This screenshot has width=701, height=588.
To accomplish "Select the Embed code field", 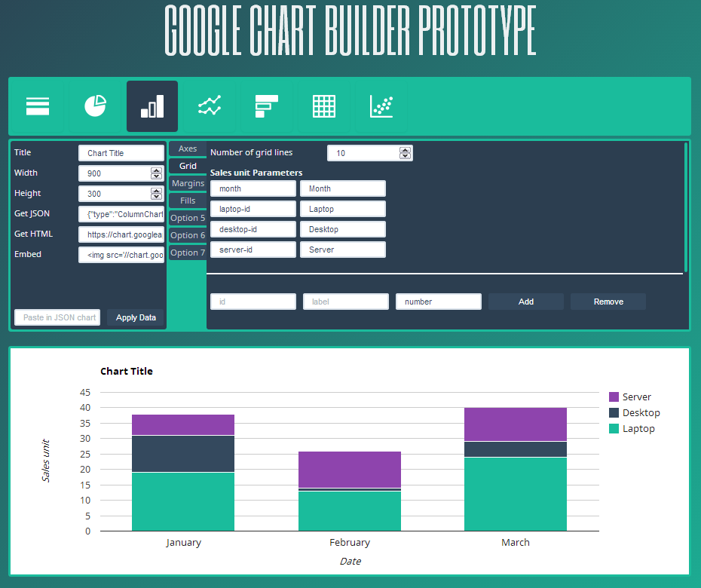I will (121, 255).
